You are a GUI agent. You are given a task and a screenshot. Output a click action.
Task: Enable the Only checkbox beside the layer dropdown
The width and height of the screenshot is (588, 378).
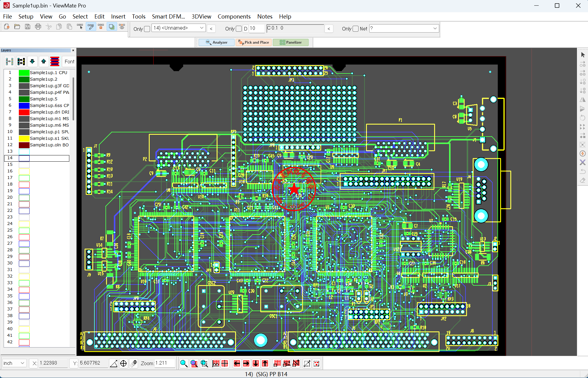point(147,29)
